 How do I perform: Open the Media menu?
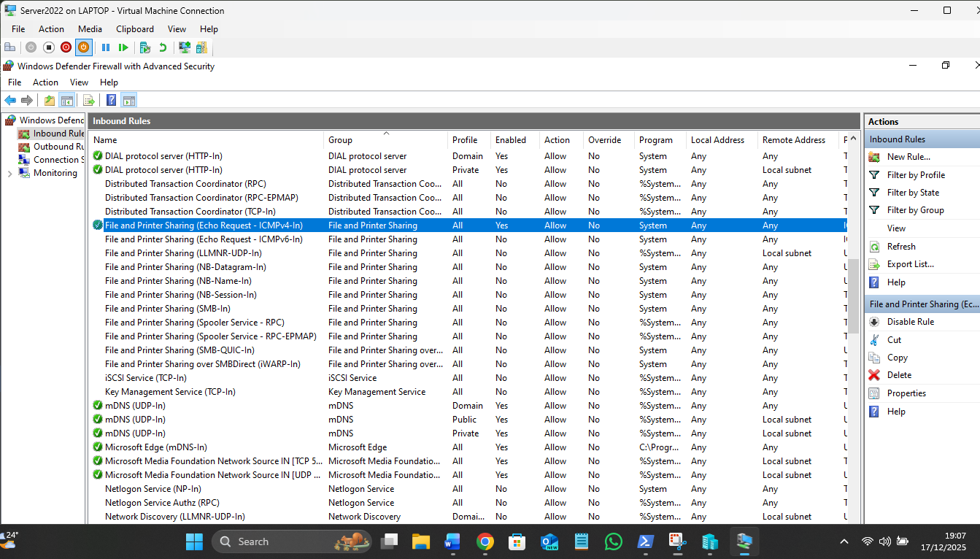click(90, 29)
